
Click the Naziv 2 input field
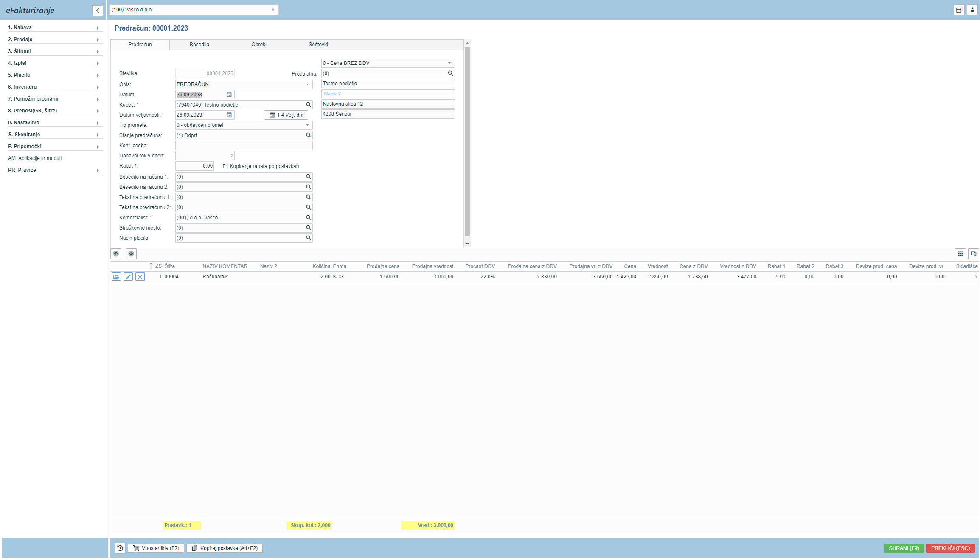(388, 94)
